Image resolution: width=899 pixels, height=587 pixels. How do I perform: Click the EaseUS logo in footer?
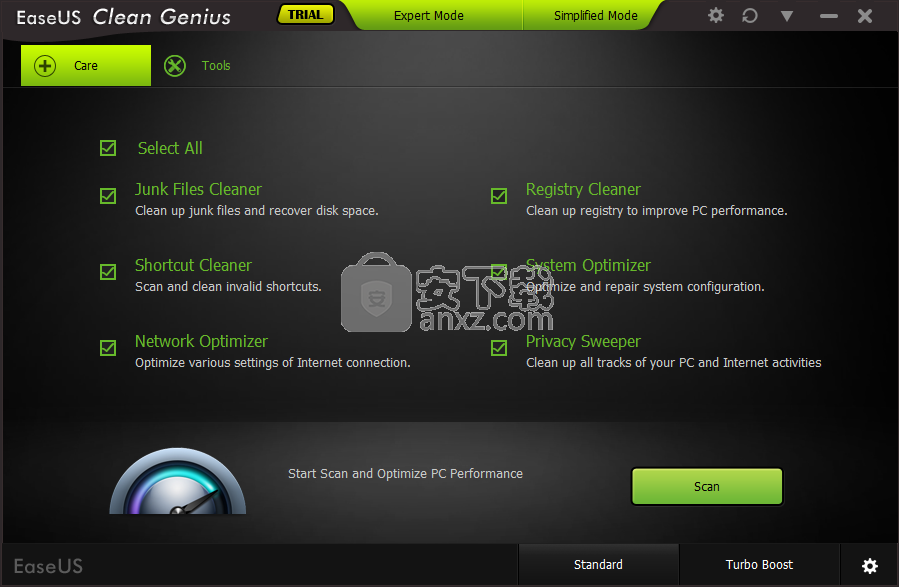pyautogui.click(x=48, y=566)
